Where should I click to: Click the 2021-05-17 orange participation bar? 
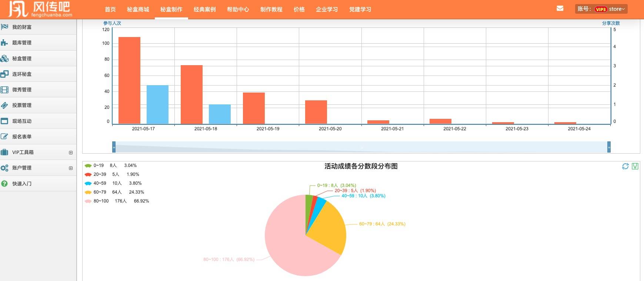coord(129,80)
